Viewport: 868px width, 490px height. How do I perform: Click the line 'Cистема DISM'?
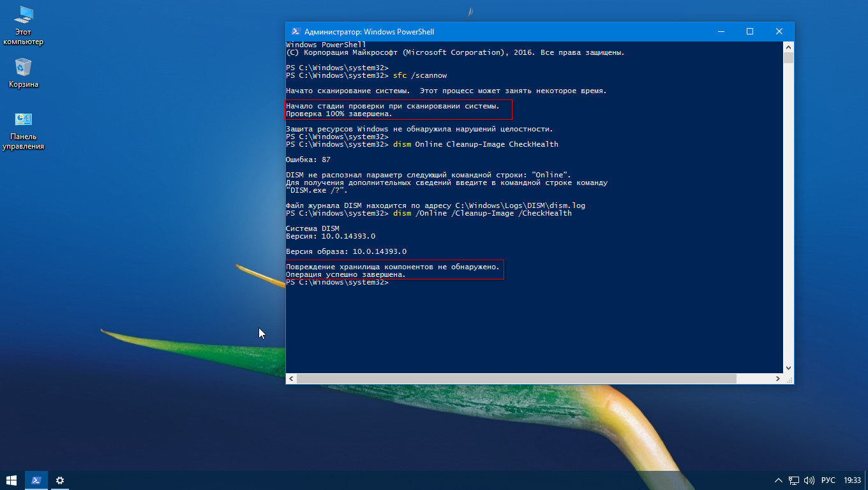click(x=313, y=228)
